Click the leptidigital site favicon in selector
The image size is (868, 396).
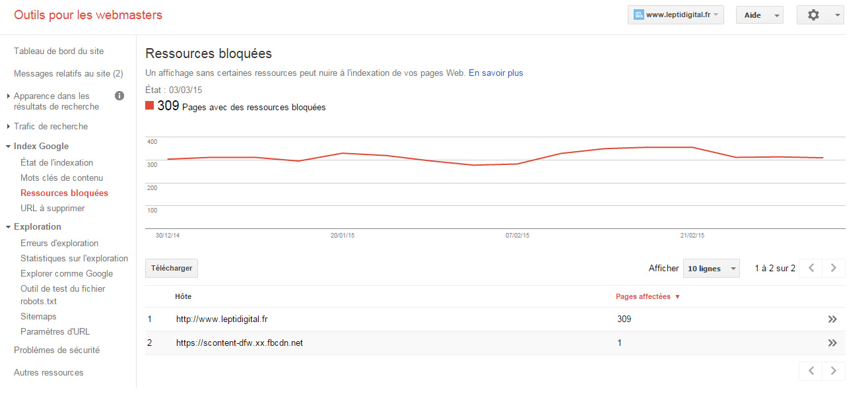click(638, 15)
